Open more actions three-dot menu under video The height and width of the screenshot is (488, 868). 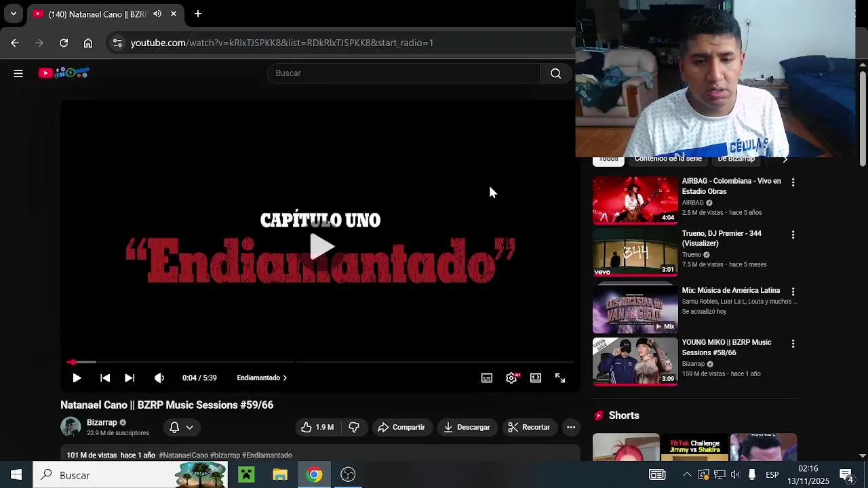point(571,427)
